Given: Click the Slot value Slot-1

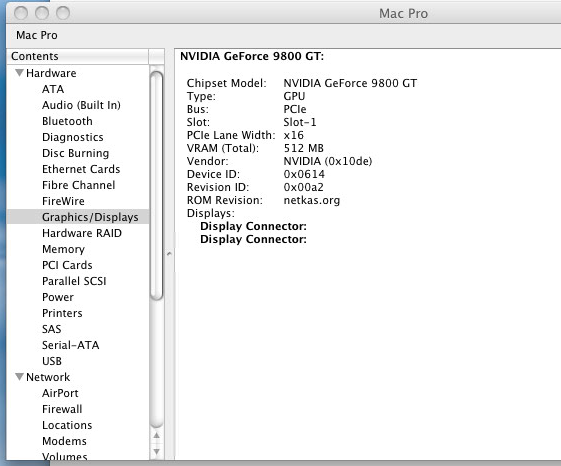Looking at the screenshot, I should point(300,122).
